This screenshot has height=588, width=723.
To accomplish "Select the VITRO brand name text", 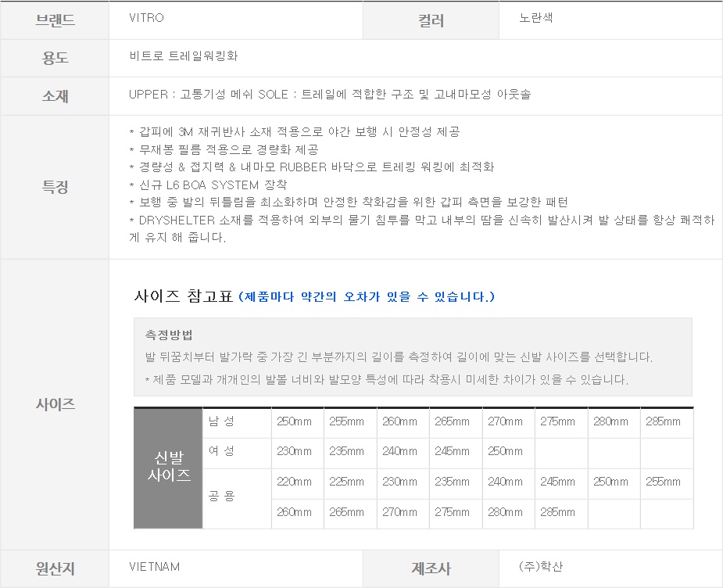I will click(146, 18).
